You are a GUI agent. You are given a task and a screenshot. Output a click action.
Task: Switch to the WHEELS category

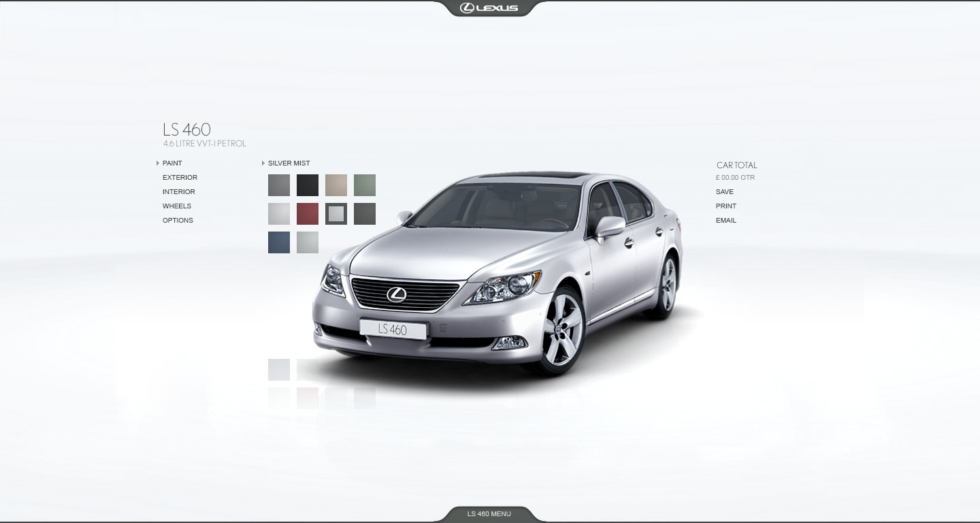177,206
